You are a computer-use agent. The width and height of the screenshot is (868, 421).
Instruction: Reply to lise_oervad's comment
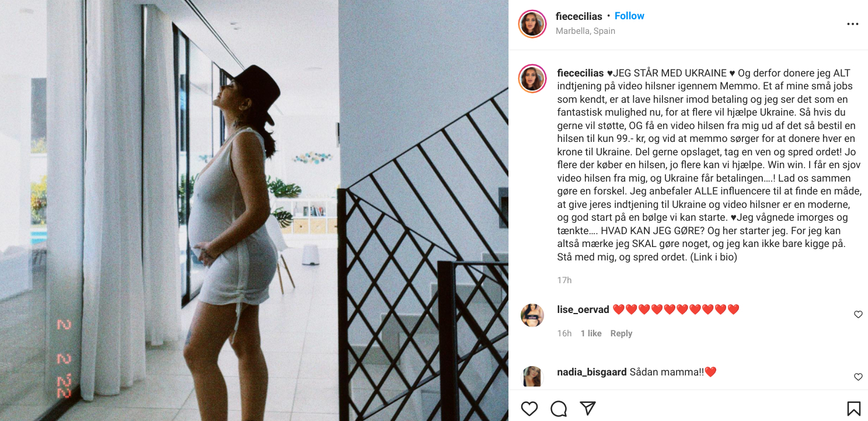click(621, 333)
